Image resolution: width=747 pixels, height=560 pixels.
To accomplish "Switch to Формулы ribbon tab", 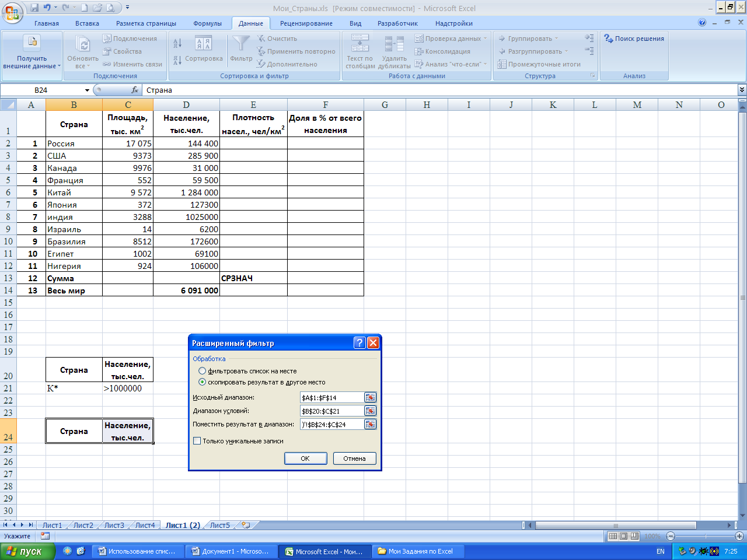I will coord(207,23).
